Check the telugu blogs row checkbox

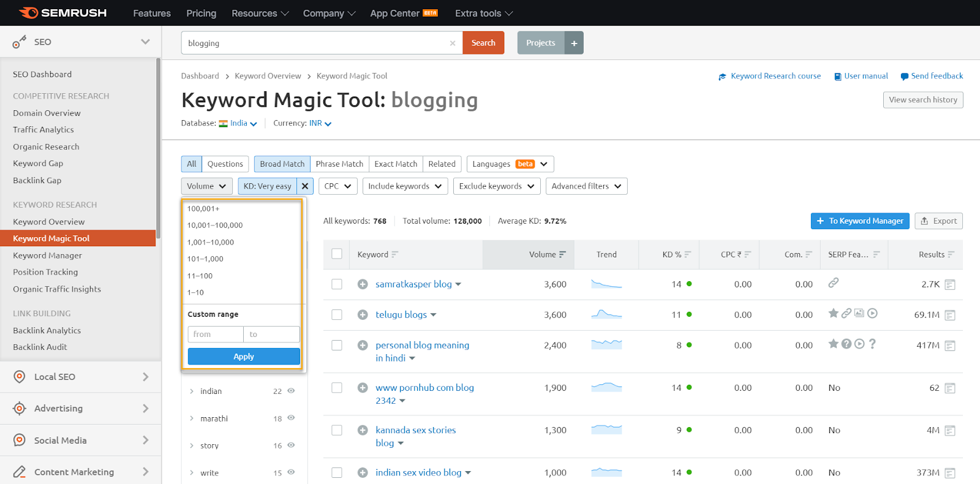(337, 315)
